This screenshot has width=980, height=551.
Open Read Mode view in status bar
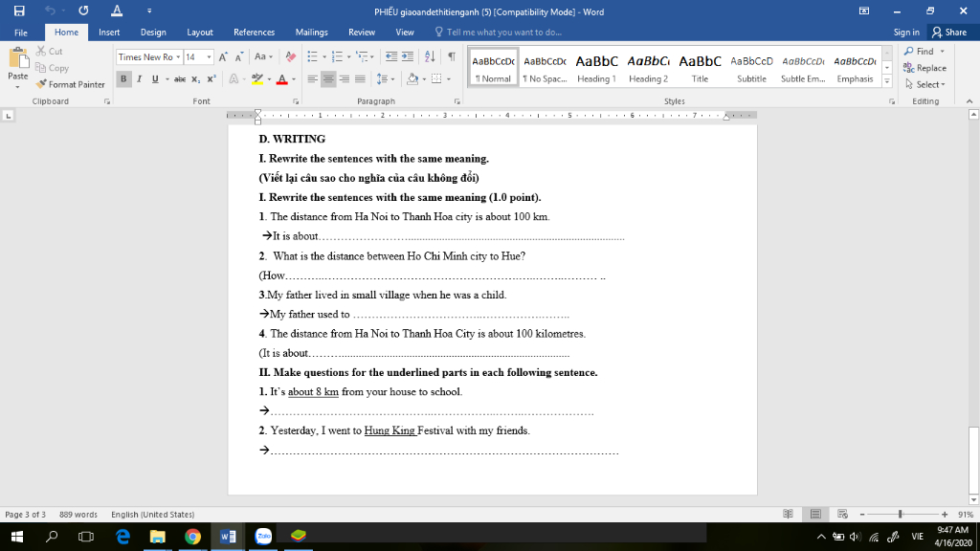[x=789, y=514]
